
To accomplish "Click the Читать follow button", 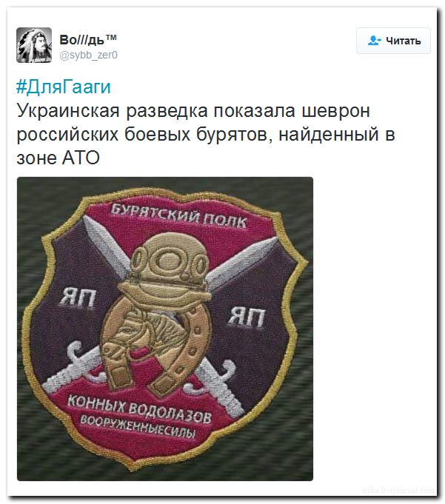I will (393, 41).
